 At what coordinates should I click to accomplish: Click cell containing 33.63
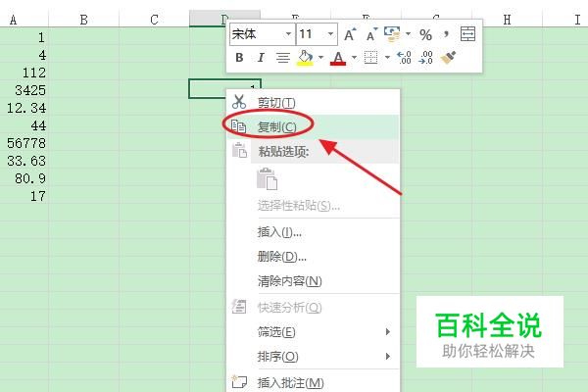24,161
